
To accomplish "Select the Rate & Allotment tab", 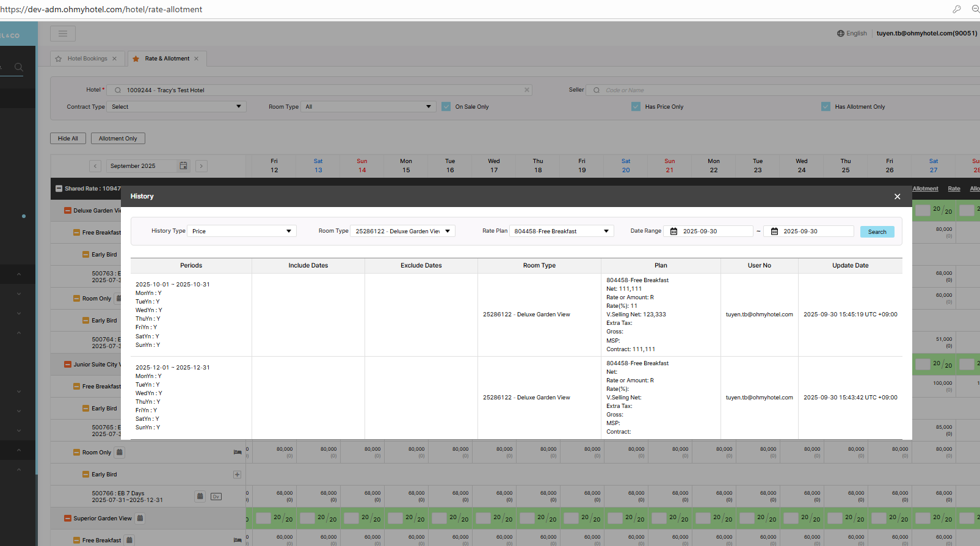I will pyautogui.click(x=167, y=59).
